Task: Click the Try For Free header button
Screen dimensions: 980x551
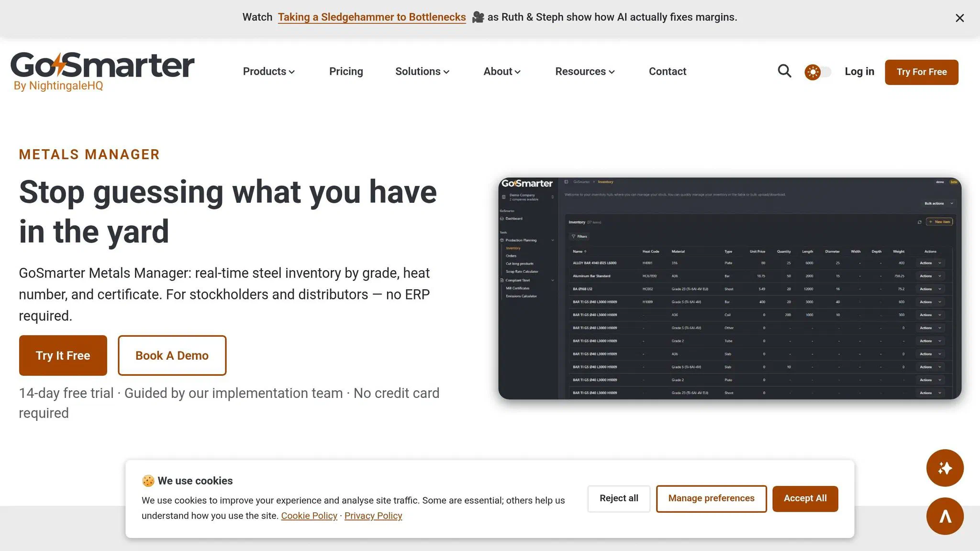Action: click(x=921, y=72)
